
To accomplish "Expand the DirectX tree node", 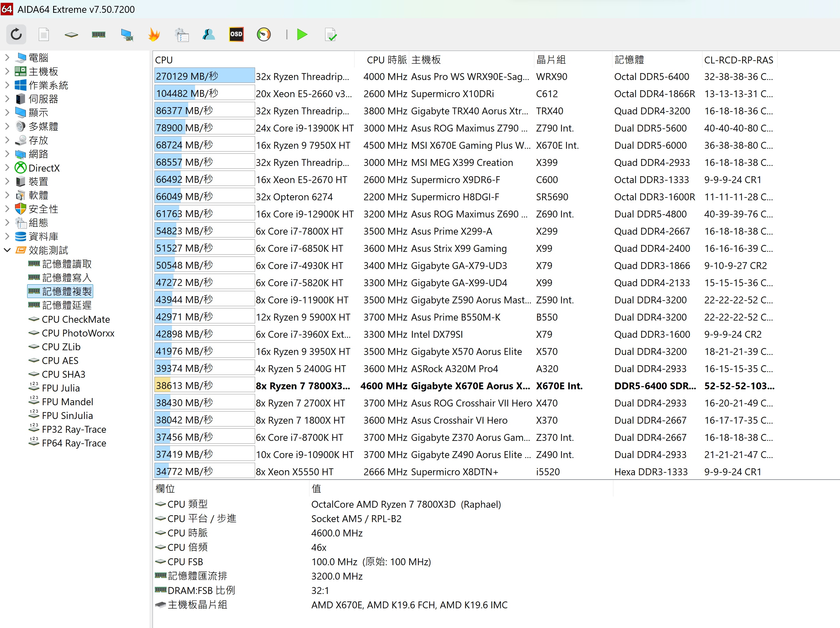I will point(7,167).
